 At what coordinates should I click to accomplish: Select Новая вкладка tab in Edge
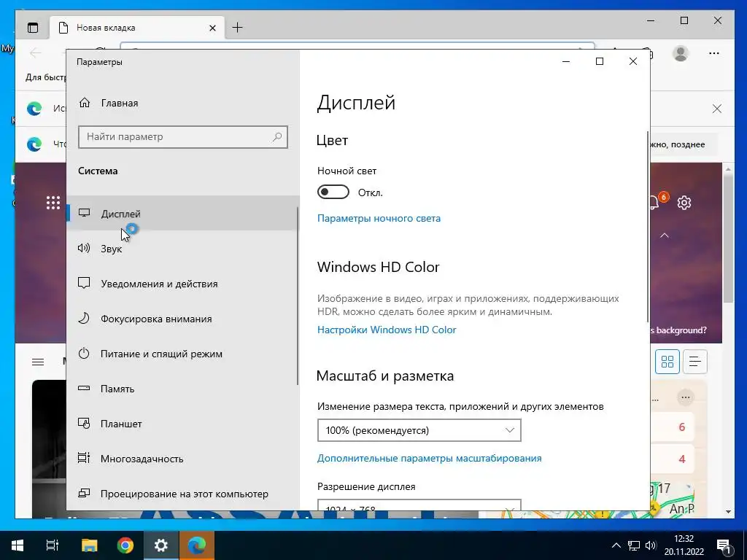[137, 28]
